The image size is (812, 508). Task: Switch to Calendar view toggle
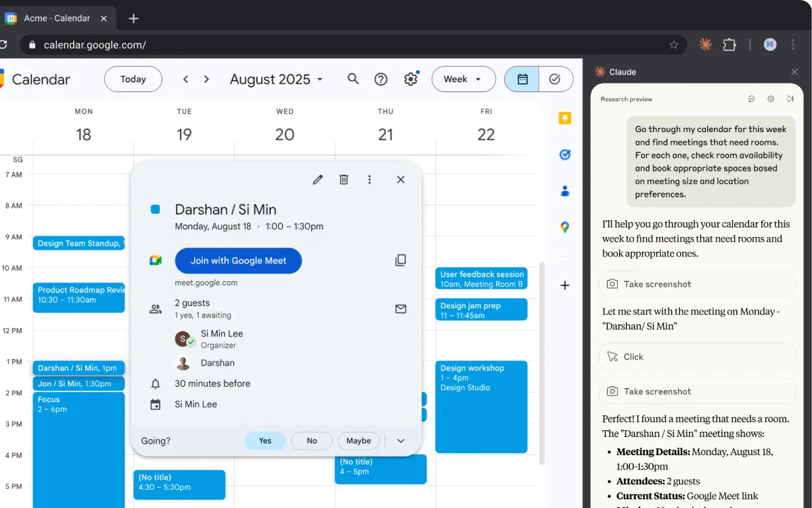(x=522, y=79)
